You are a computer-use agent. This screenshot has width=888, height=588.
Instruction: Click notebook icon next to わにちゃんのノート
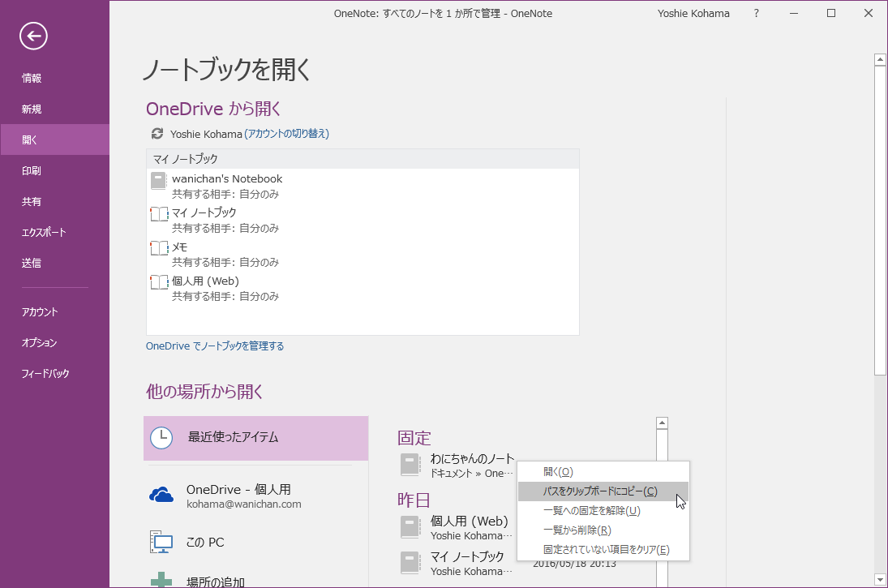coord(410,465)
